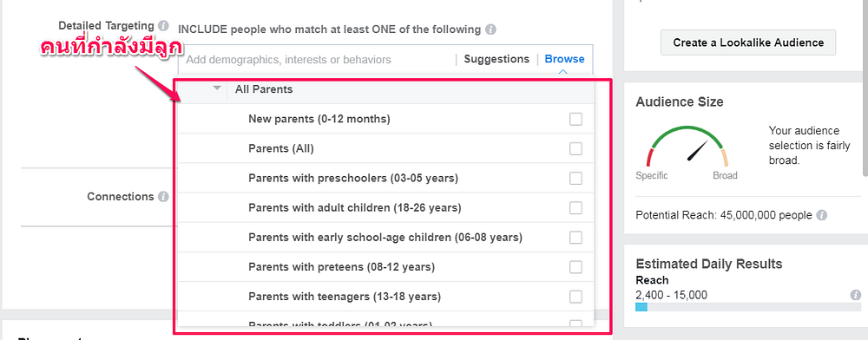This screenshot has height=340, width=868.
Task: Click info icon after INCLUDE people text
Action: tap(490, 29)
